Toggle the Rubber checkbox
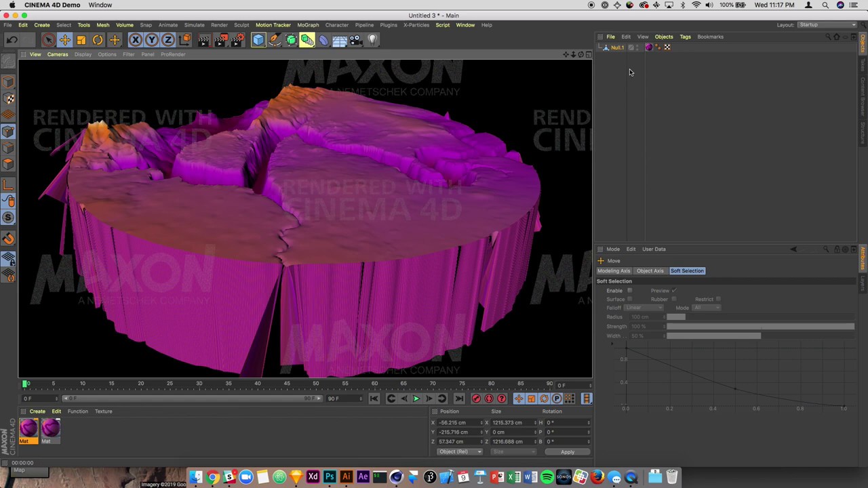This screenshot has height=488, width=868. [x=673, y=299]
